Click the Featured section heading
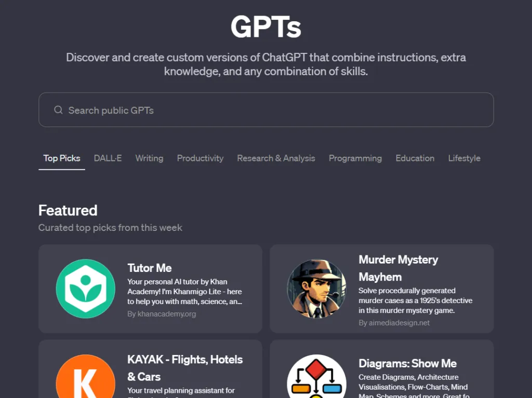Image resolution: width=532 pixels, height=398 pixels. tap(68, 210)
